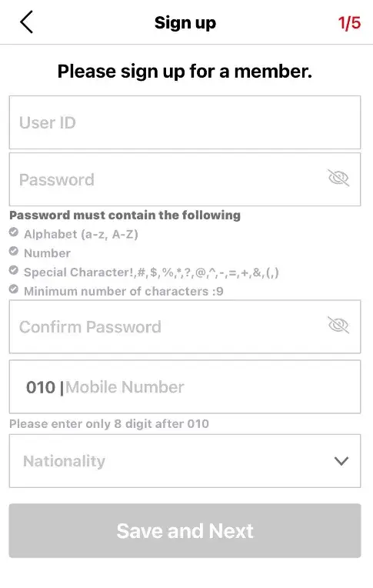
Task: Click the Special Character requirement check icon
Action: click(14, 270)
